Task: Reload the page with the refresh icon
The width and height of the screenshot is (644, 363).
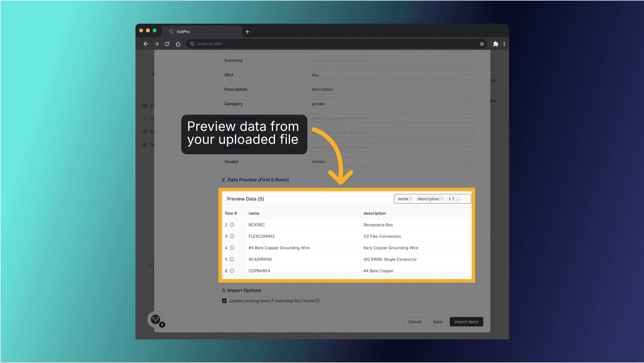Action: pyautogui.click(x=167, y=44)
